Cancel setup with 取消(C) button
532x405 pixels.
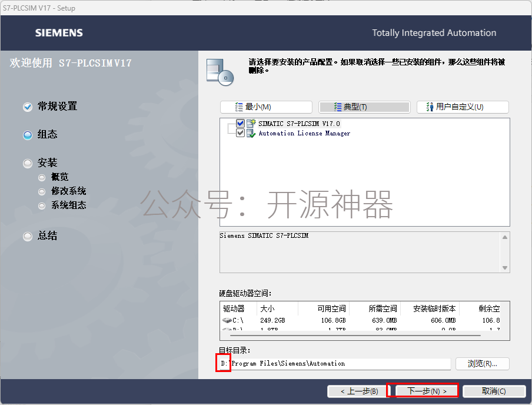494,391
